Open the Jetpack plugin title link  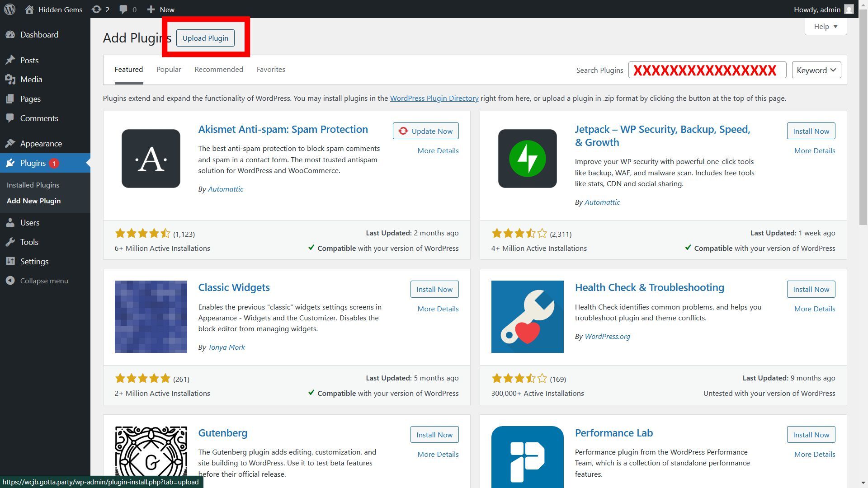[x=662, y=136]
